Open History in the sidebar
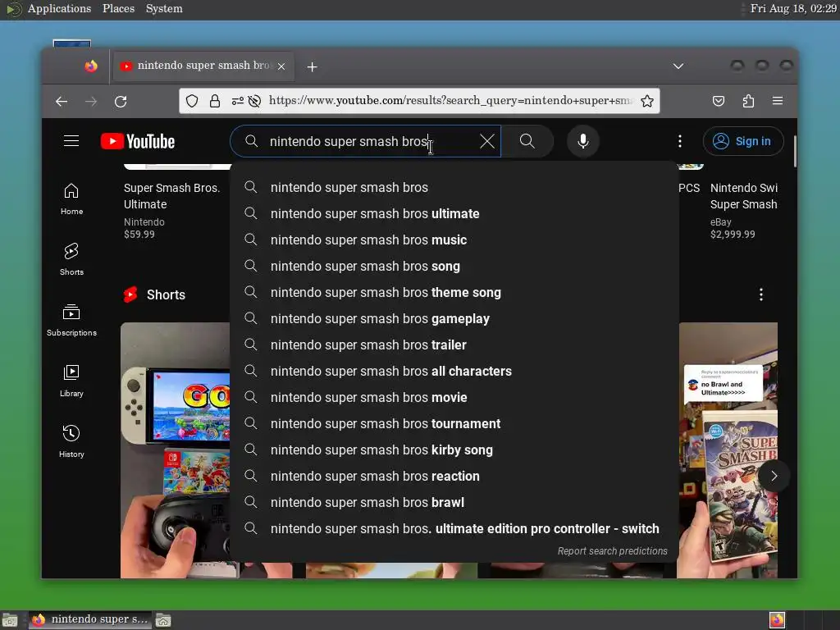This screenshot has height=630, width=840. 72,441
